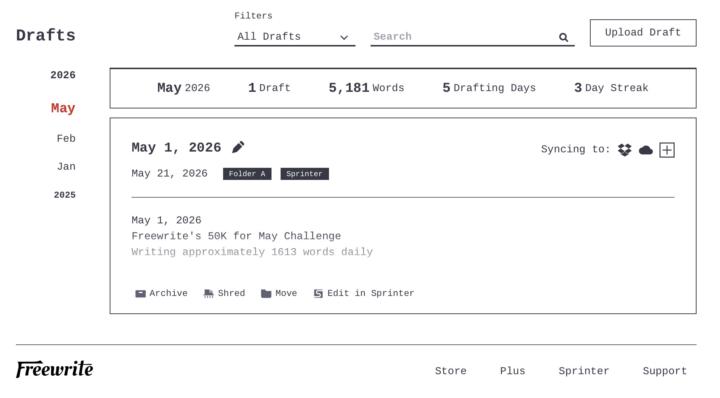
Task: Select Feb in the month sidebar
Action: [x=66, y=138]
